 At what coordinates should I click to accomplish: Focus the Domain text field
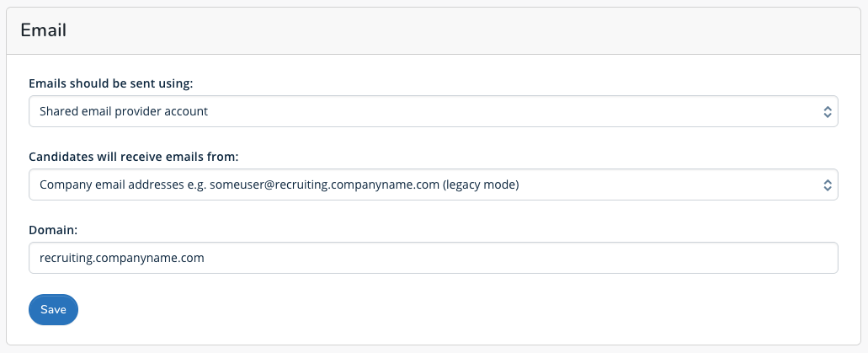tap(433, 259)
